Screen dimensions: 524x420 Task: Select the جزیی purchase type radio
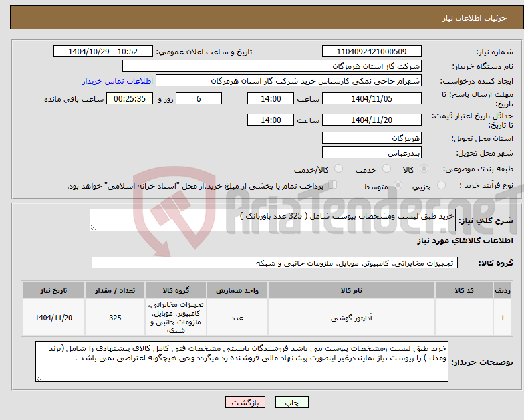pyautogui.click(x=441, y=185)
